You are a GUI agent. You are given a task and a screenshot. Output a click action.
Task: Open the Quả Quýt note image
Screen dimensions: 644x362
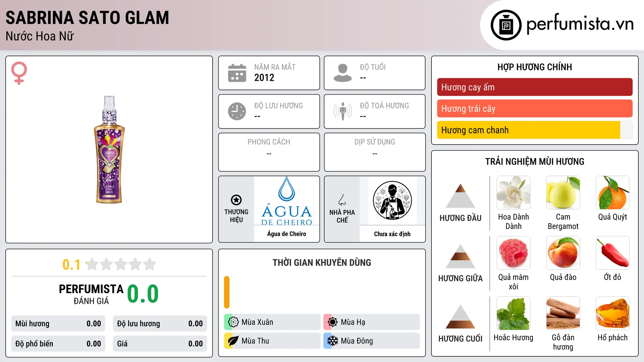coord(613,193)
